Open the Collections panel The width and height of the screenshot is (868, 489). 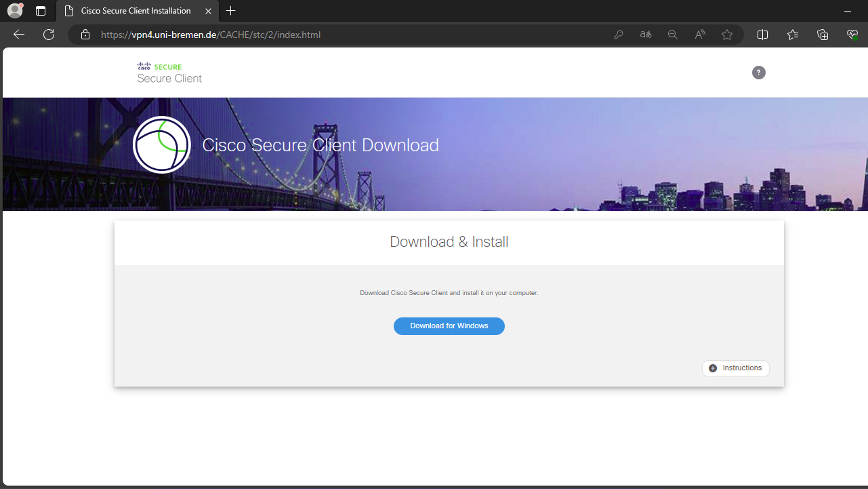pyautogui.click(x=823, y=35)
